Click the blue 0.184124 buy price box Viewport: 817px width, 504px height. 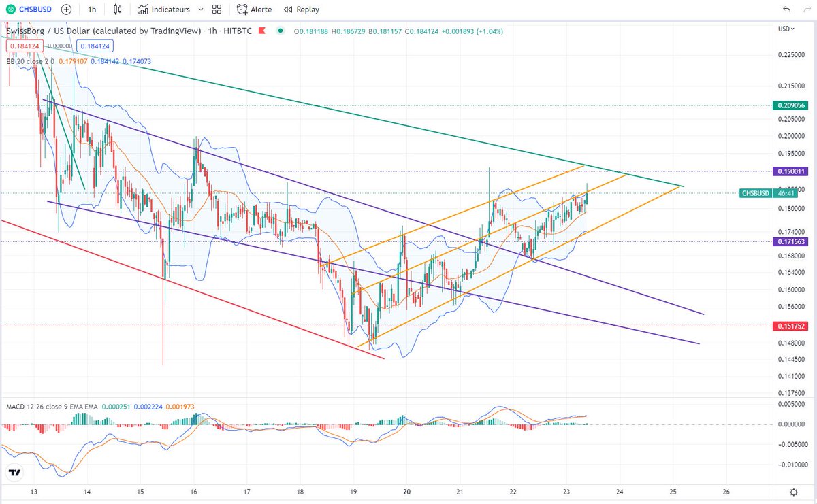[x=95, y=46]
